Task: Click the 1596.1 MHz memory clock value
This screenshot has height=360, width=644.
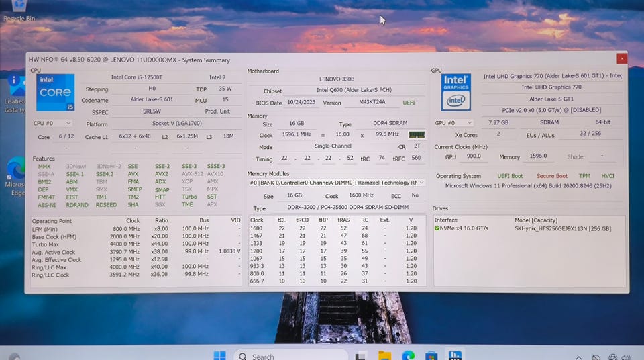Action: (297, 134)
